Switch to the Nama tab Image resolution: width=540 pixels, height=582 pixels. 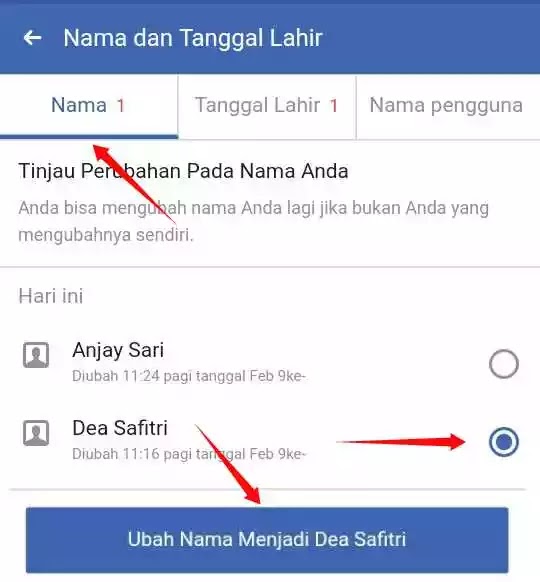click(x=89, y=107)
